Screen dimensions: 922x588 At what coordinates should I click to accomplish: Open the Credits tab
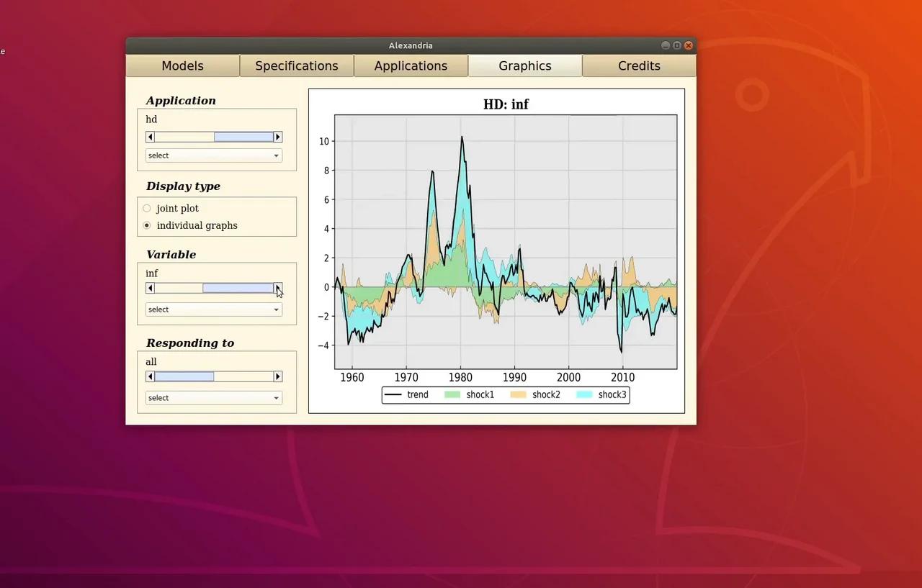(639, 65)
